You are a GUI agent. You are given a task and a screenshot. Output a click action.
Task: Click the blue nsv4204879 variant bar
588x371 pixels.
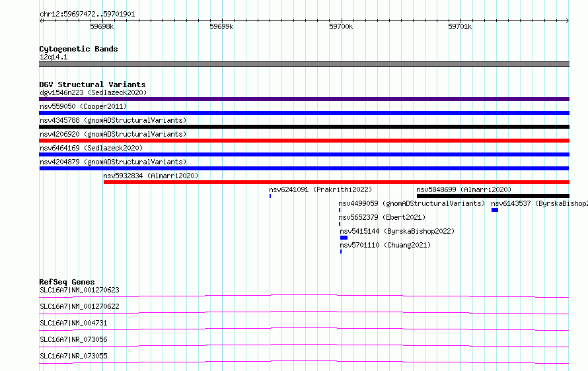304,168
